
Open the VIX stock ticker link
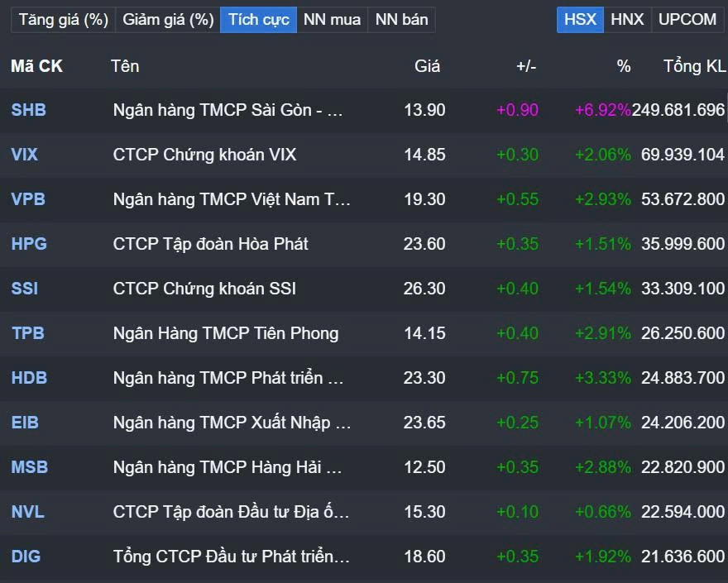pos(24,155)
